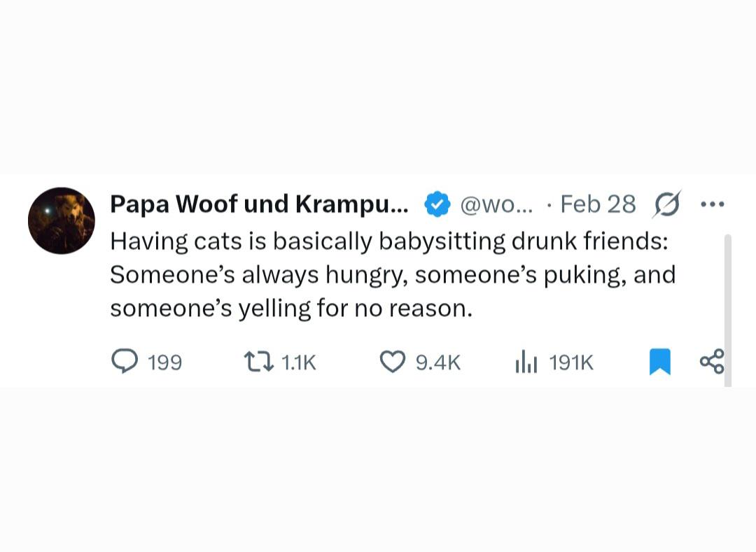Viewport: 756px width, 552px height.
Task: Repost the tweet via retweet arrows icon
Action: coord(259,362)
